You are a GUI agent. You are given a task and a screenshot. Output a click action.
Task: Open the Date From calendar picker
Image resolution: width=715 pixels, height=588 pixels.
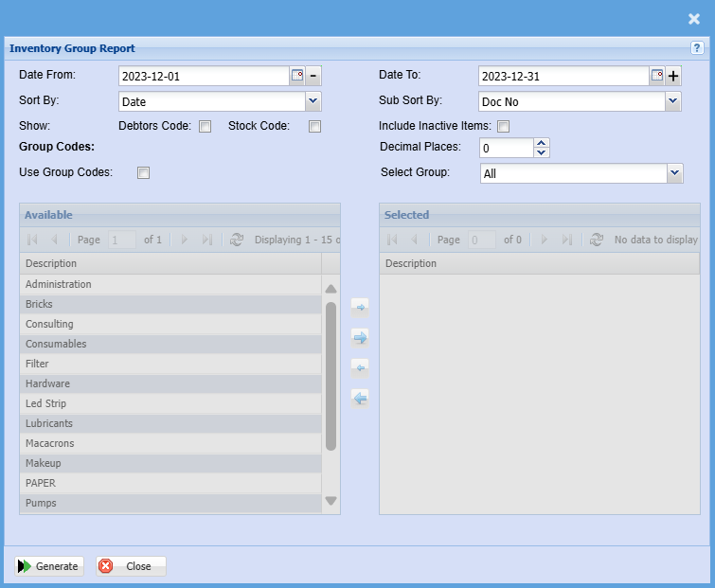point(296,77)
